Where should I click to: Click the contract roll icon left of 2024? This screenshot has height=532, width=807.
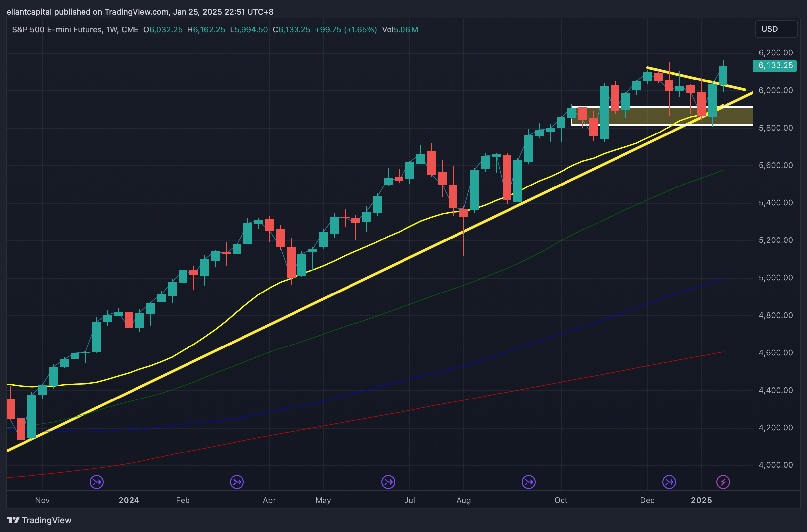point(97,482)
